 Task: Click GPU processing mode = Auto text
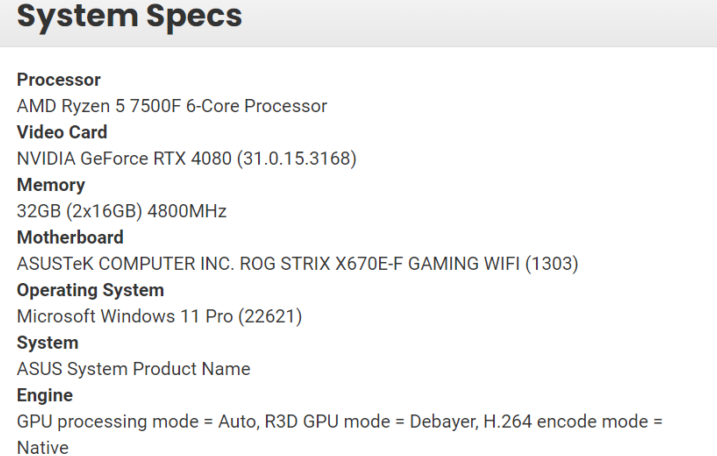(138, 422)
